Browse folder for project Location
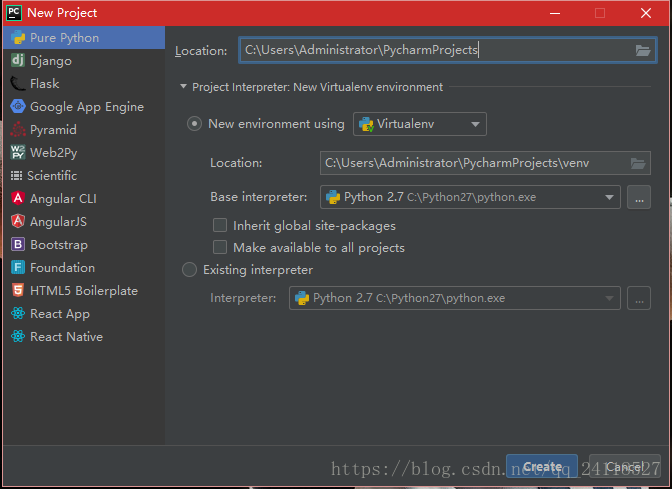This screenshot has width=672, height=489. 643,51
